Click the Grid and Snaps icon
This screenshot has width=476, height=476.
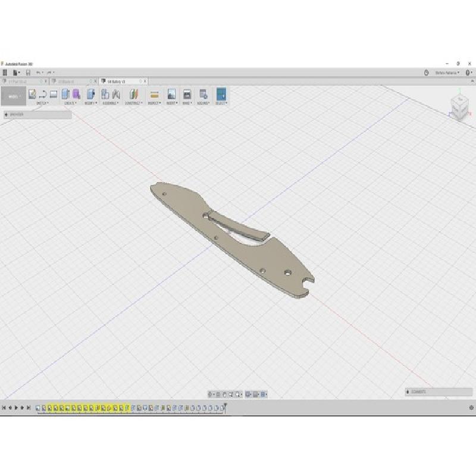pyautogui.click(x=256, y=394)
